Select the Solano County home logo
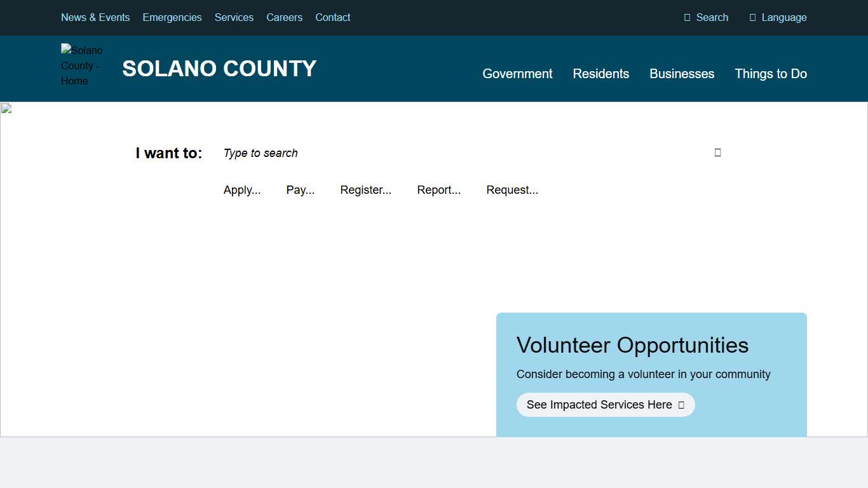The image size is (868, 488). [x=81, y=65]
